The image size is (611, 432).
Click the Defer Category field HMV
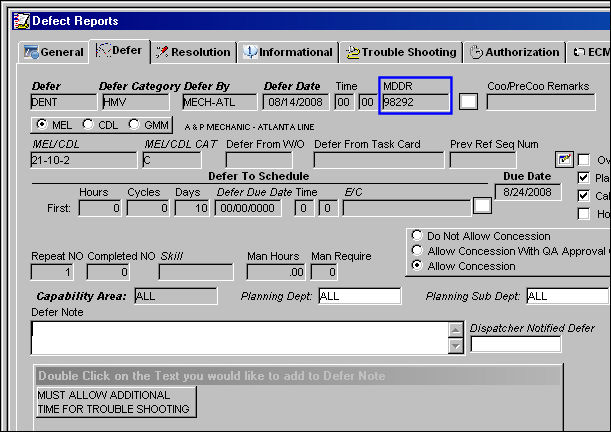coord(136,102)
